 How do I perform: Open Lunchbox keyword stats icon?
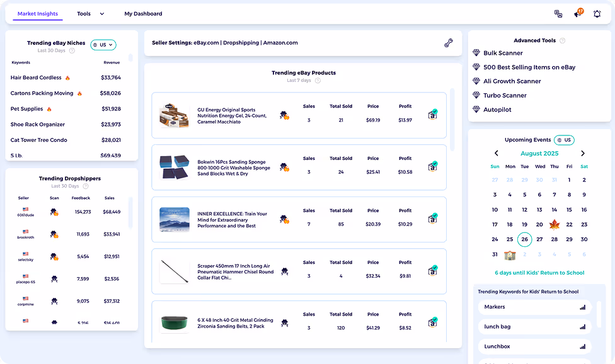coord(582,346)
